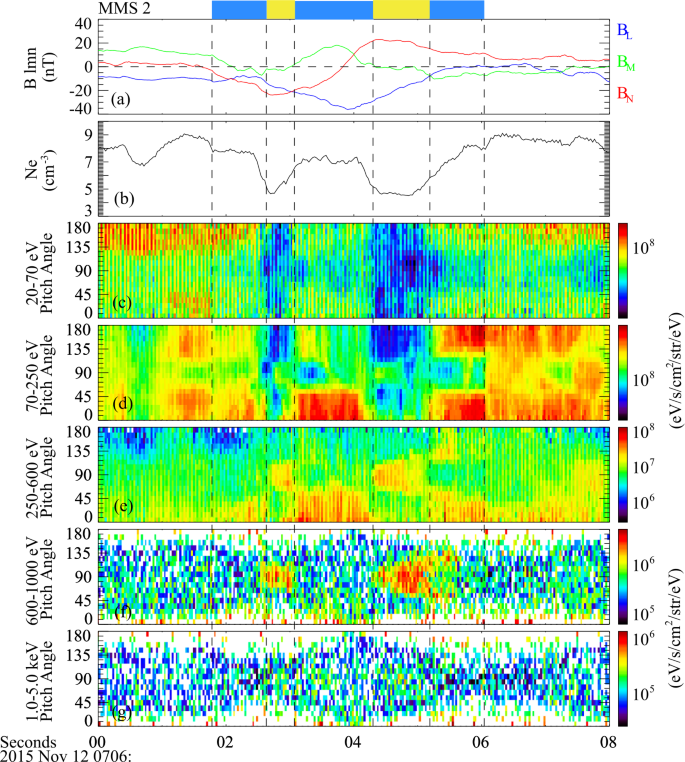Click the 'Seconds' axis label
This screenshot has width=685, height=762.
[28, 742]
